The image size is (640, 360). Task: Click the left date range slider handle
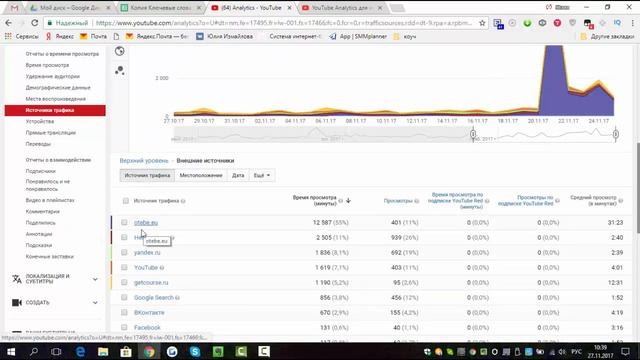click(473, 134)
